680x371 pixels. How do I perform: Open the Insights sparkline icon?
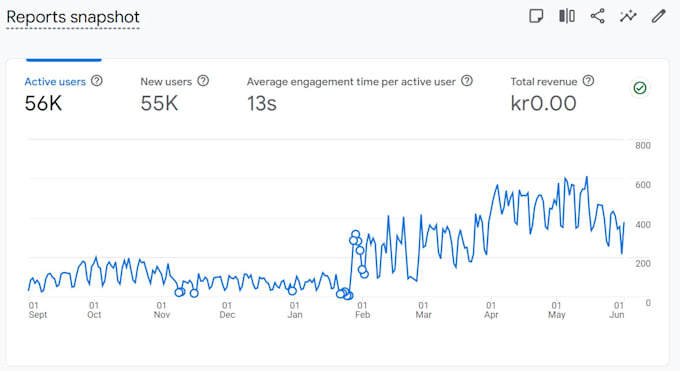pyautogui.click(x=628, y=16)
